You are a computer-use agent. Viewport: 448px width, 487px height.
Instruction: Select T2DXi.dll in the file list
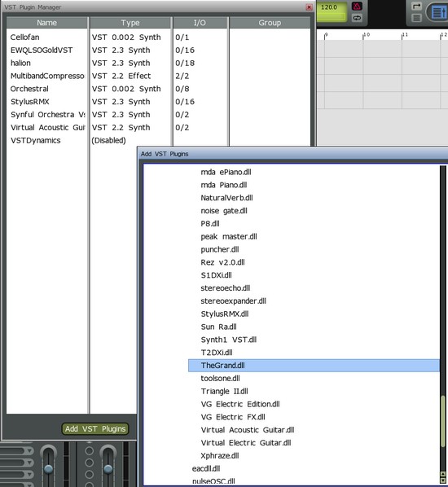(217, 353)
